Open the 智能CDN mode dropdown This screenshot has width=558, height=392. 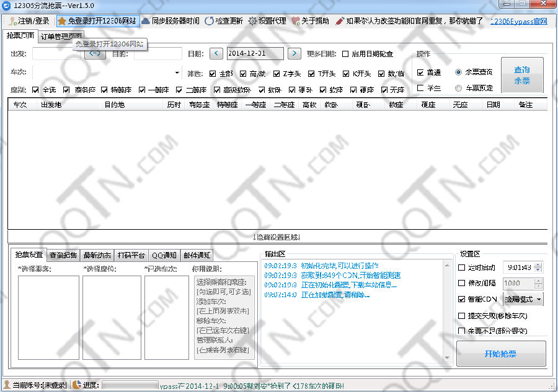coord(538,299)
